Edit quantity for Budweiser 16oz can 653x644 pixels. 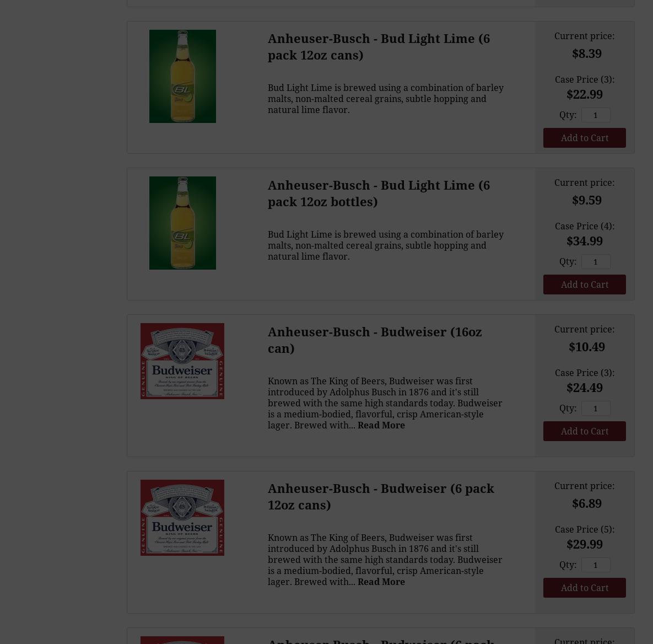596,408
